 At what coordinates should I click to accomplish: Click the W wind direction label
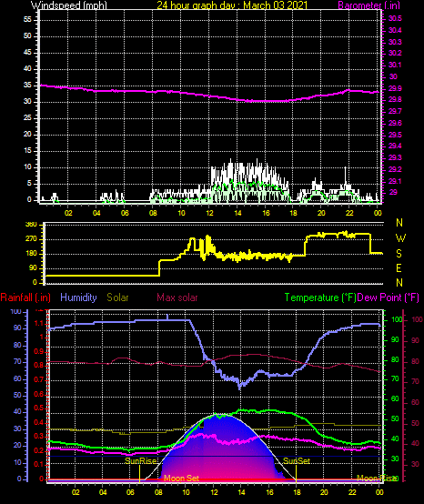(400, 238)
